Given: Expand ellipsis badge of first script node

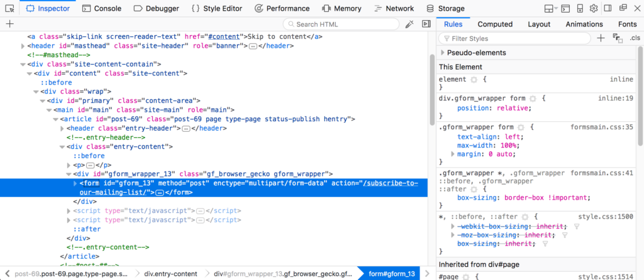Looking at the screenshot, I should tap(200, 211).
